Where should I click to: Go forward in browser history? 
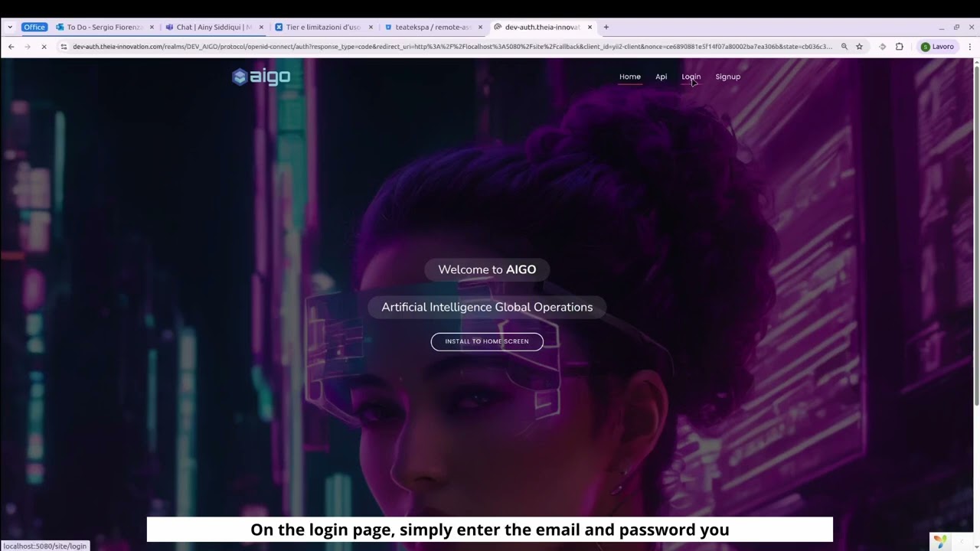pos(28,47)
